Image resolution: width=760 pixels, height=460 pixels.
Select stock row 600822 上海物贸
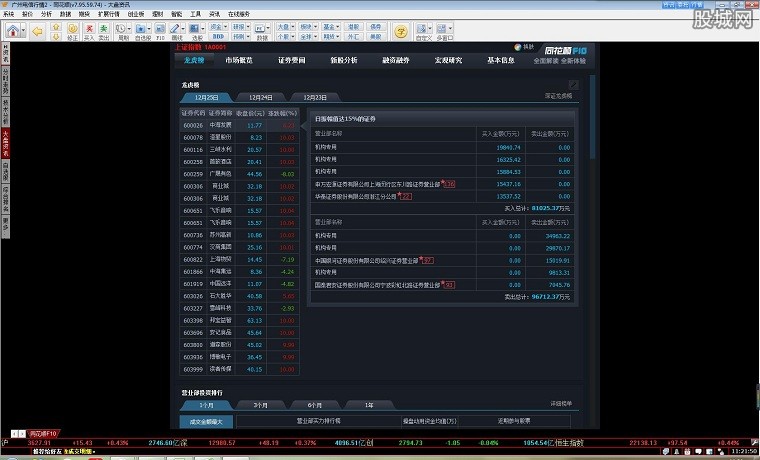(x=242, y=260)
